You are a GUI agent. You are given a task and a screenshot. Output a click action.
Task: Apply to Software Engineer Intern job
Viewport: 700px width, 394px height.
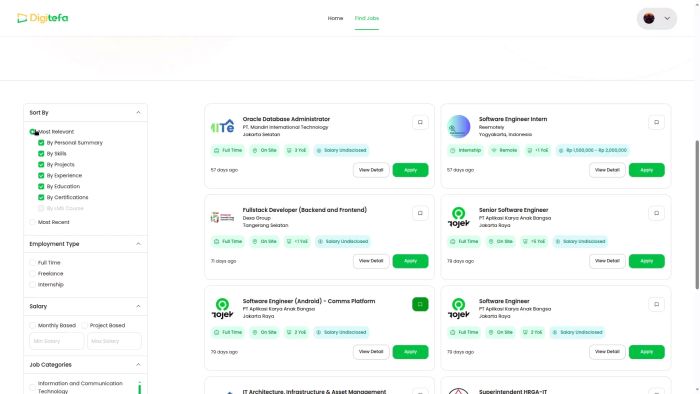tap(646, 170)
